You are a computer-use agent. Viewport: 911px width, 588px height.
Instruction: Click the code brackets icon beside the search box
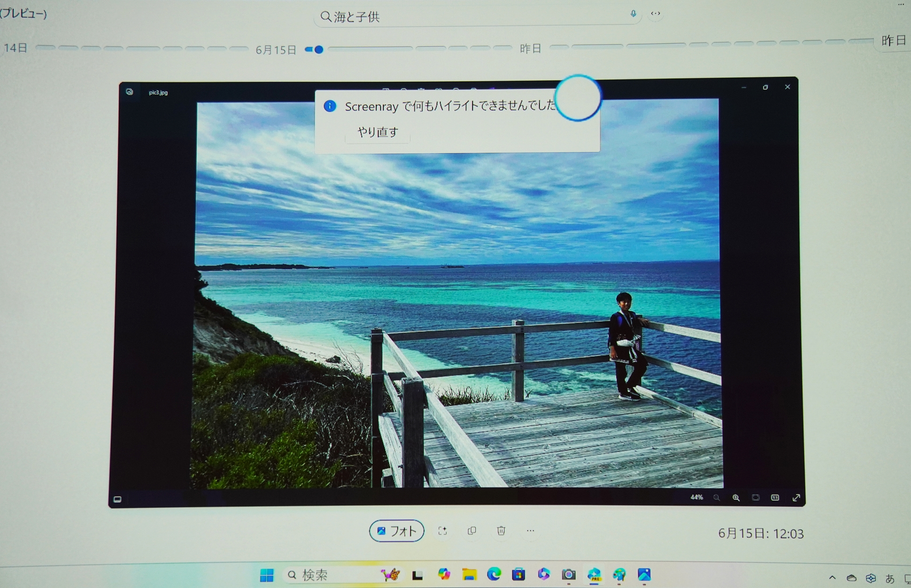[656, 14]
